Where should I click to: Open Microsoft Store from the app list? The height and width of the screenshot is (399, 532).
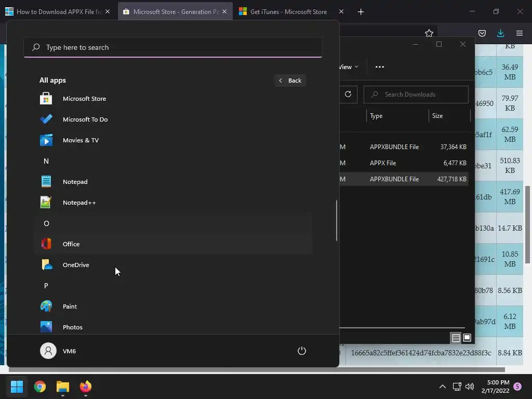[x=173, y=99]
